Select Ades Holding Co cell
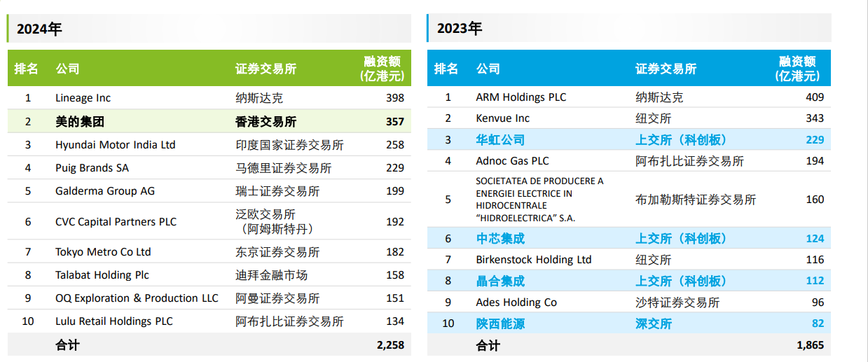Viewport: 868px width, 362px height. click(516, 302)
